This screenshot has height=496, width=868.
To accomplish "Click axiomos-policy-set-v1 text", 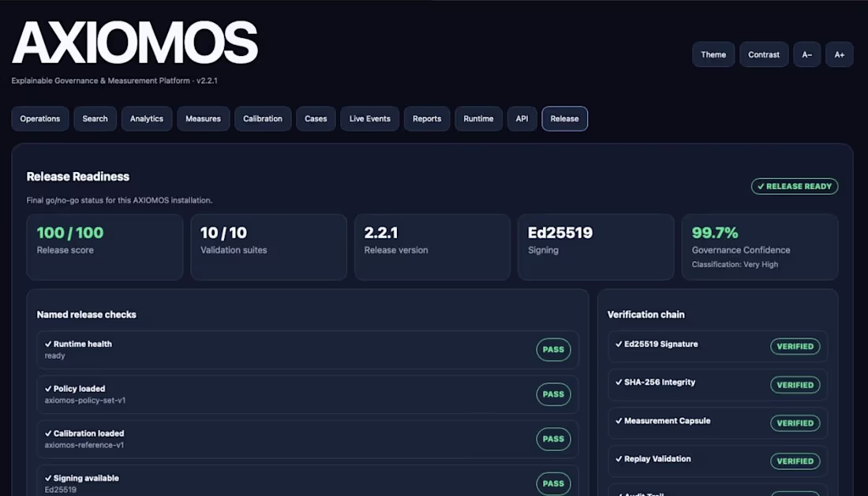I will [x=85, y=401].
